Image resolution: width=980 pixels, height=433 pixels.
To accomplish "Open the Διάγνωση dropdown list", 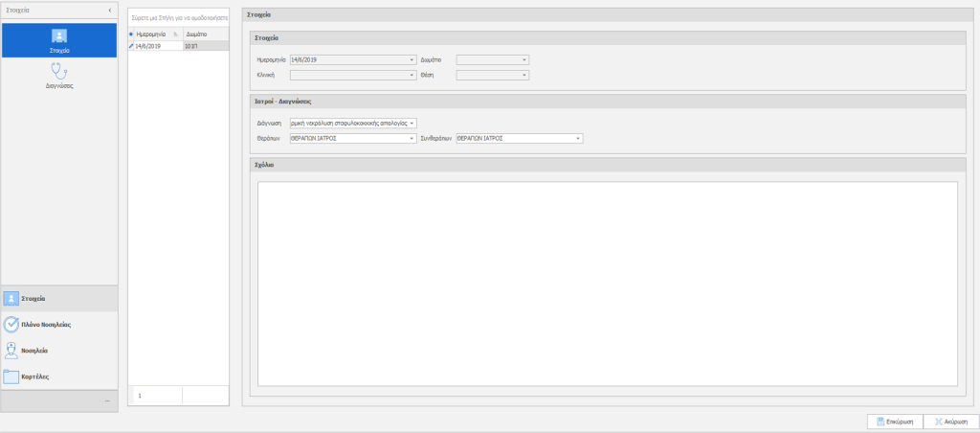I will (412, 123).
